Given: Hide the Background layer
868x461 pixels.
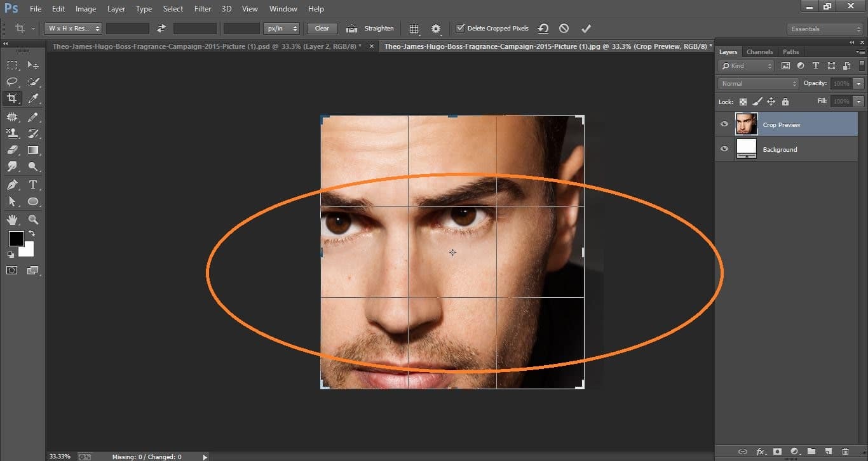Looking at the screenshot, I should tap(724, 149).
